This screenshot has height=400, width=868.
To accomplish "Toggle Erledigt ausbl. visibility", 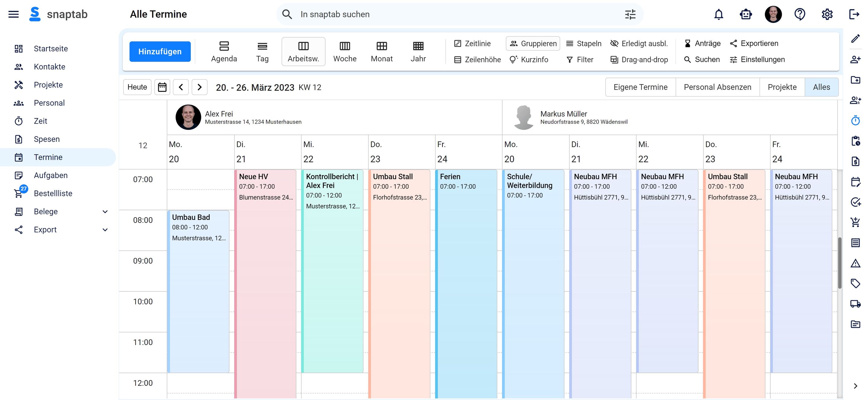I will click(639, 43).
